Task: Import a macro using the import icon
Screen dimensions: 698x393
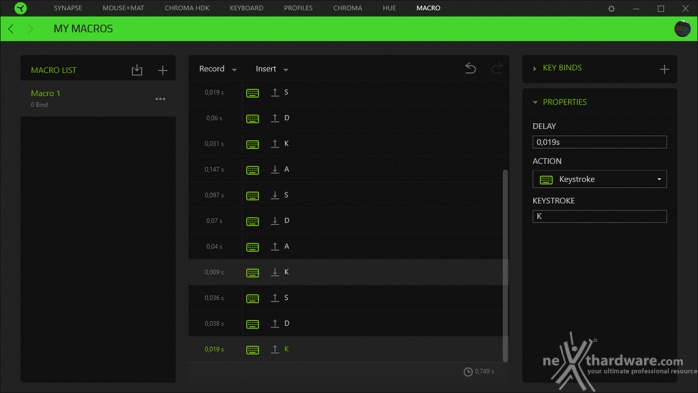Action: 137,70
